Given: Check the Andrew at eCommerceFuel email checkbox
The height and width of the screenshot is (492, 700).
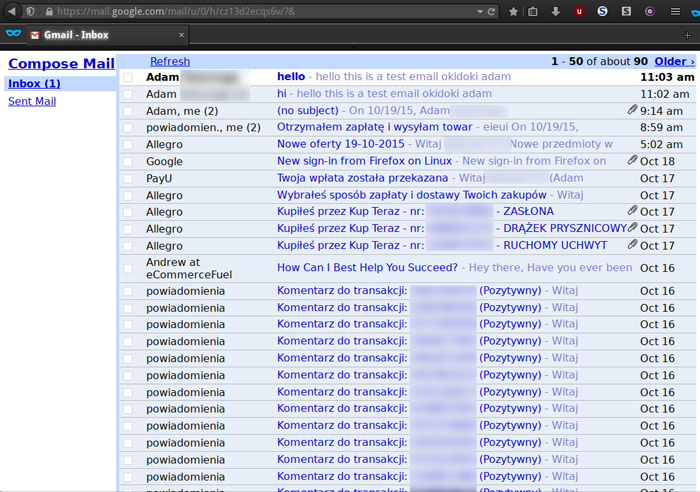Looking at the screenshot, I should tap(128, 268).
